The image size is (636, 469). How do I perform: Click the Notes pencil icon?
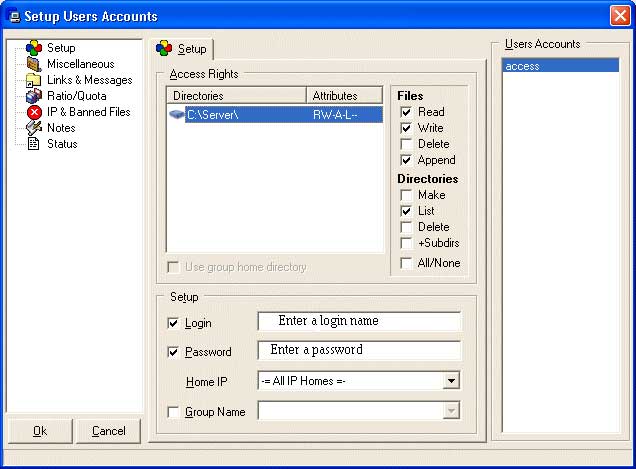click(x=34, y=128)
